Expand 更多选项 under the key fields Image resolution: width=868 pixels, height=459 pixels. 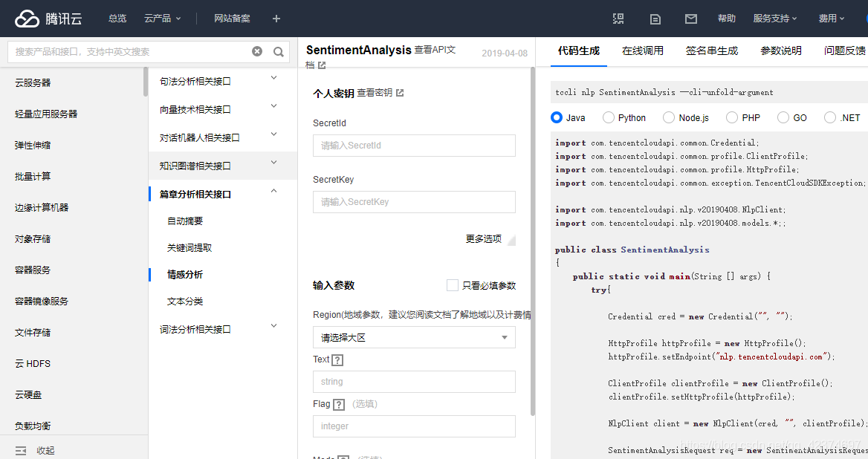[x=490, y=239]
